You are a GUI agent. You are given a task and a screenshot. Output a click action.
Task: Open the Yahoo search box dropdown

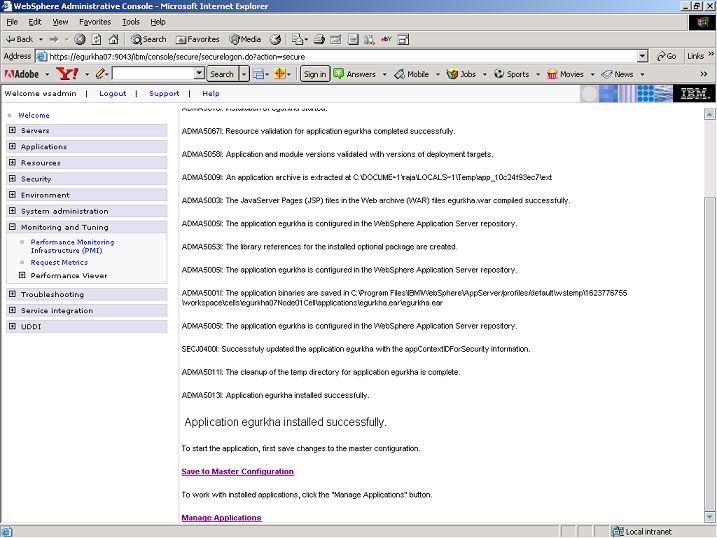click(199, 73)
